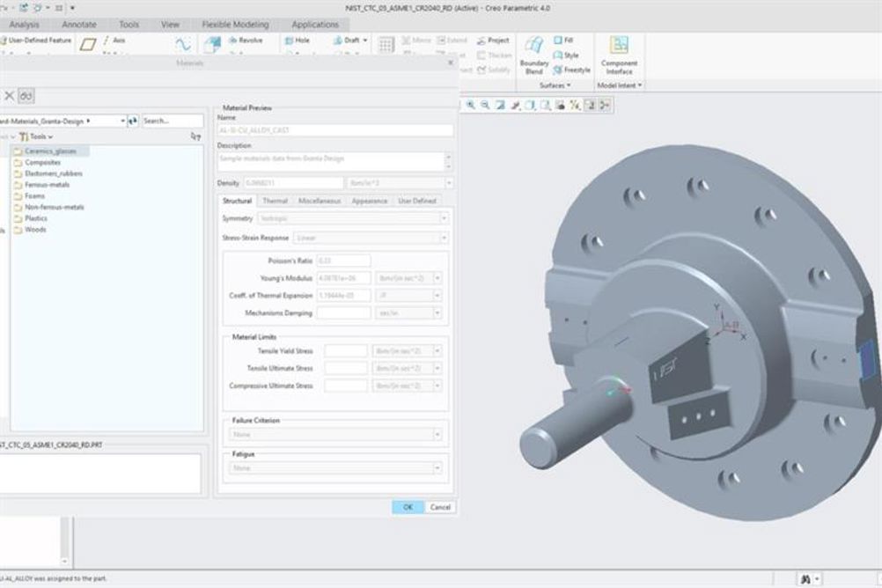Open the Flexible Modeling ribbon tab in Creo
Image resolution: width=882 pixels, height=588 pixels.
tap(236, 24)
